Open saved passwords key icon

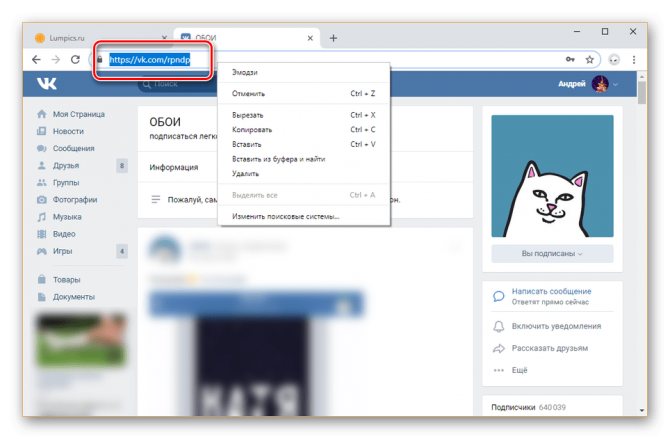click(570, 59)
